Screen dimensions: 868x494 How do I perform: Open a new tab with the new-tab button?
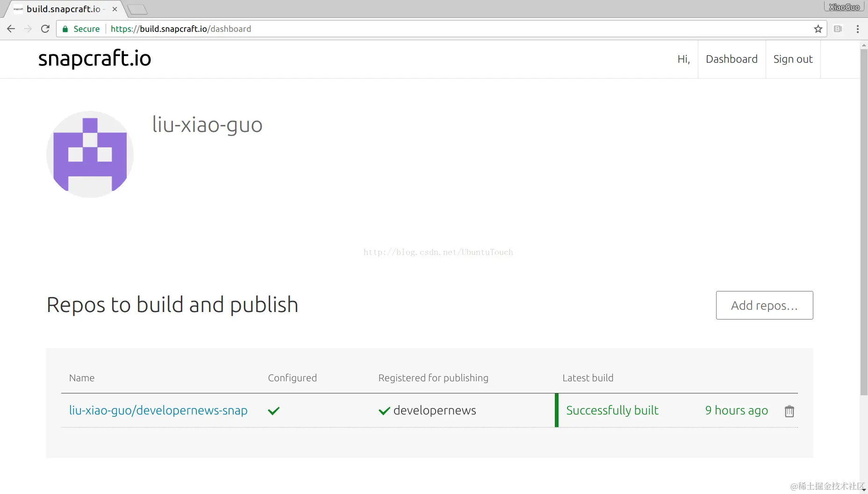coord(137,9)
